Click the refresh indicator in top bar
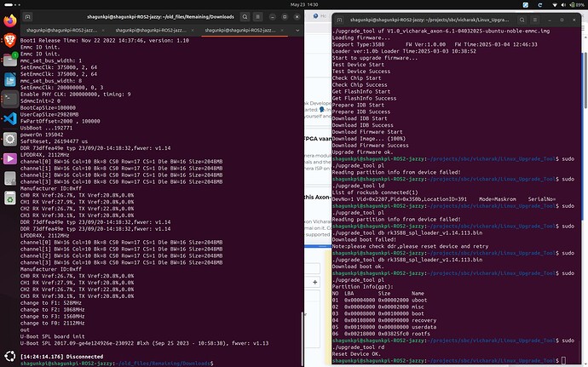Screen dimensions: 588x367 tap(539, 5)
